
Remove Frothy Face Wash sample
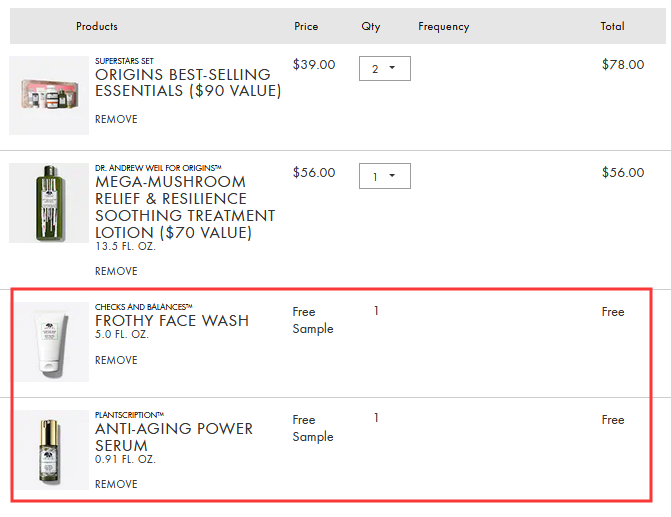[x=116, y=360]
